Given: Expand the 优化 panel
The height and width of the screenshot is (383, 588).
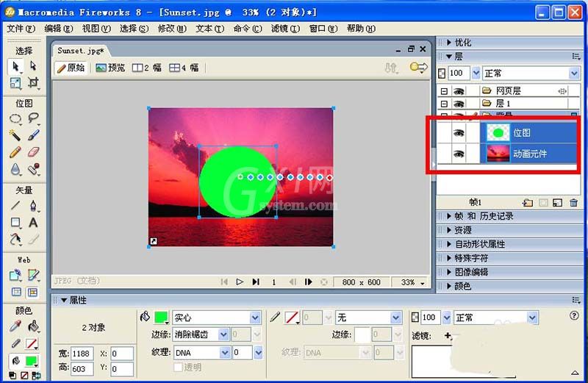Looking at the screenshot, I should pos(449,43).
